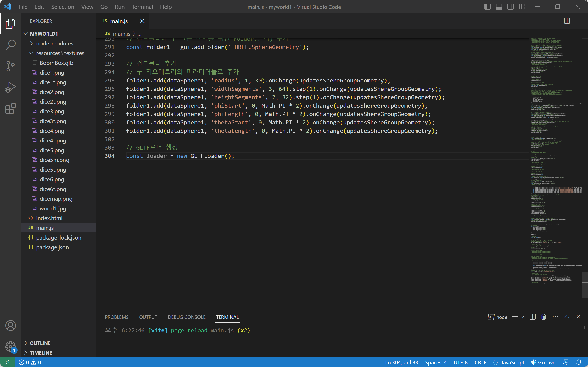Open the Search view in activity bar

(x=10, y=45)
